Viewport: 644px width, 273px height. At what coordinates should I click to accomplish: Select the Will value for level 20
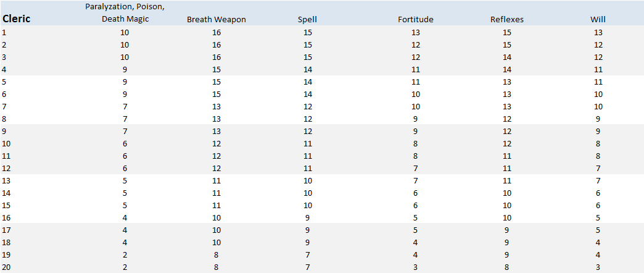click(x=598, y=267)
